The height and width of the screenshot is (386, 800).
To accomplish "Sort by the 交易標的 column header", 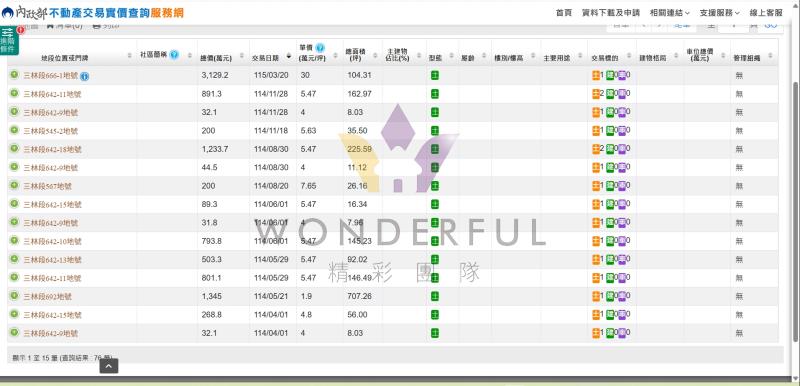I will [x=605, y=58].
